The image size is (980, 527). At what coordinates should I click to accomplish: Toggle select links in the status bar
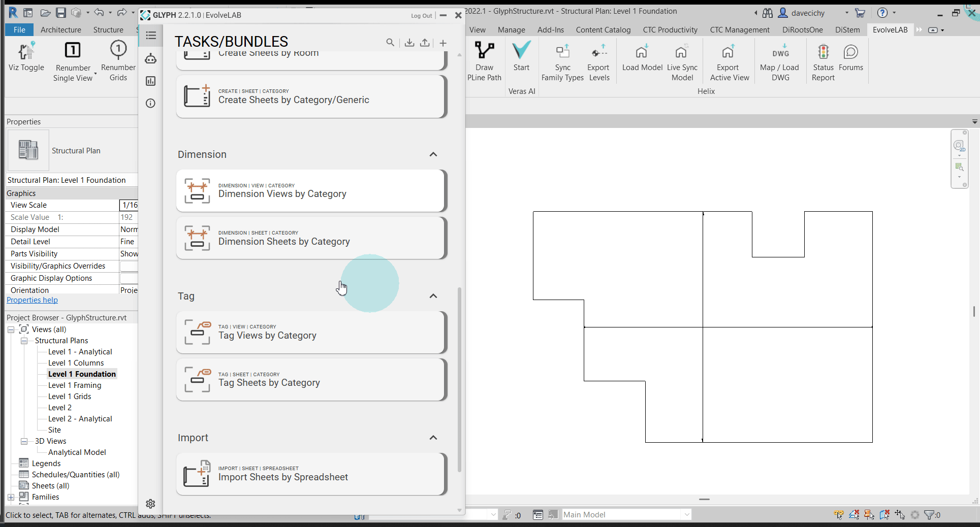pos(838,514)
